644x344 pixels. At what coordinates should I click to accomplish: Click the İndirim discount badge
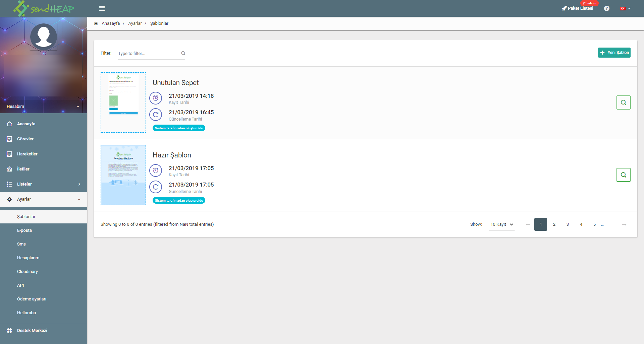click(x=589, y=3)
